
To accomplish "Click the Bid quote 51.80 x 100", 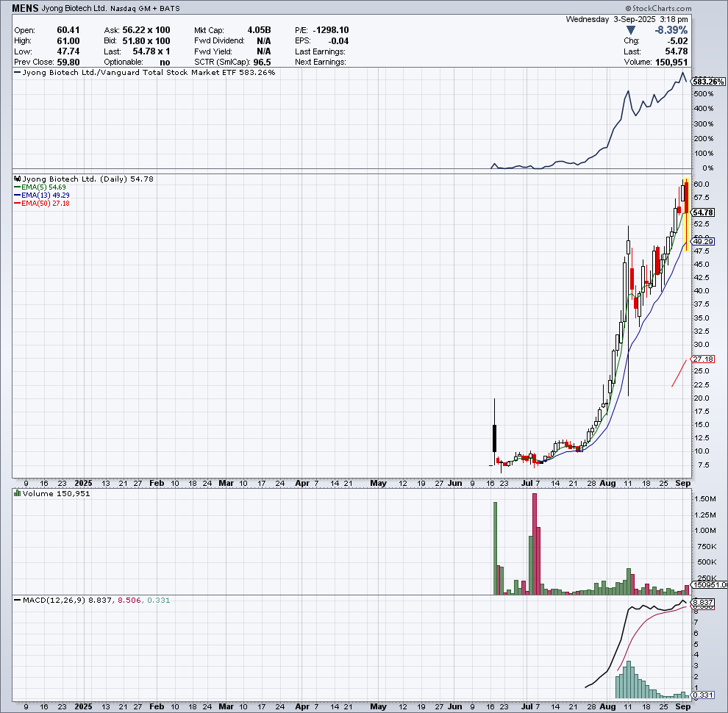I will [x=146, y=41].
